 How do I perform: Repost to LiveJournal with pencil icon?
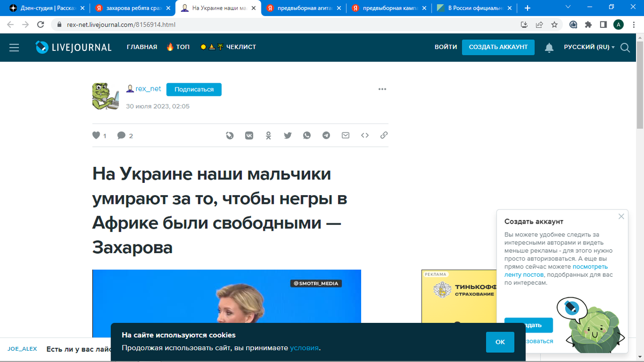click(230, 136)
